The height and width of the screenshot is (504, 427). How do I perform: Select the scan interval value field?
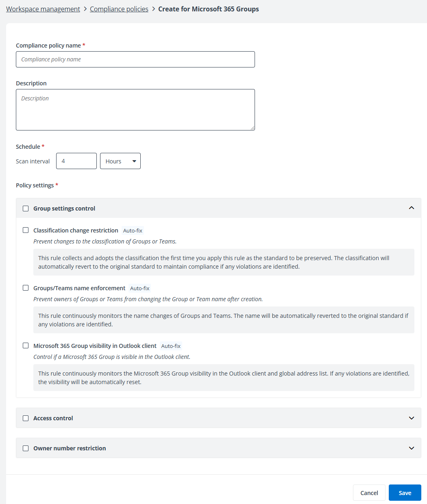[76, 161]
